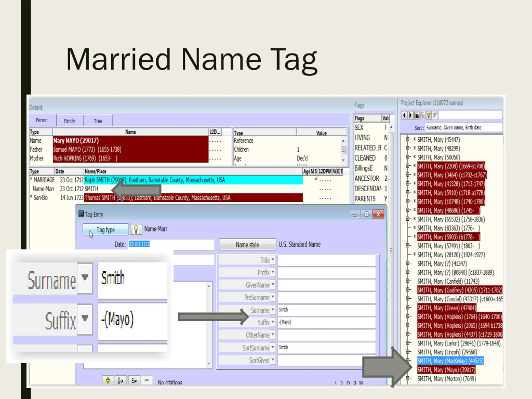Viewport: 532px width, 399px height.
Task: Switch to the Family tab
Action: tap(69, 121)
